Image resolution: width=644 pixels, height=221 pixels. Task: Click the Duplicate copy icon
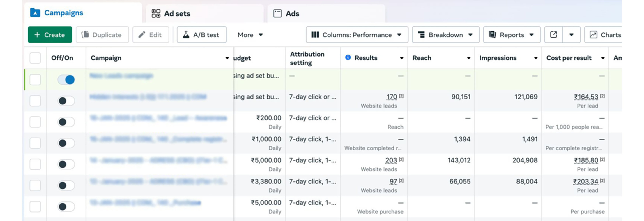click(85, 35)
